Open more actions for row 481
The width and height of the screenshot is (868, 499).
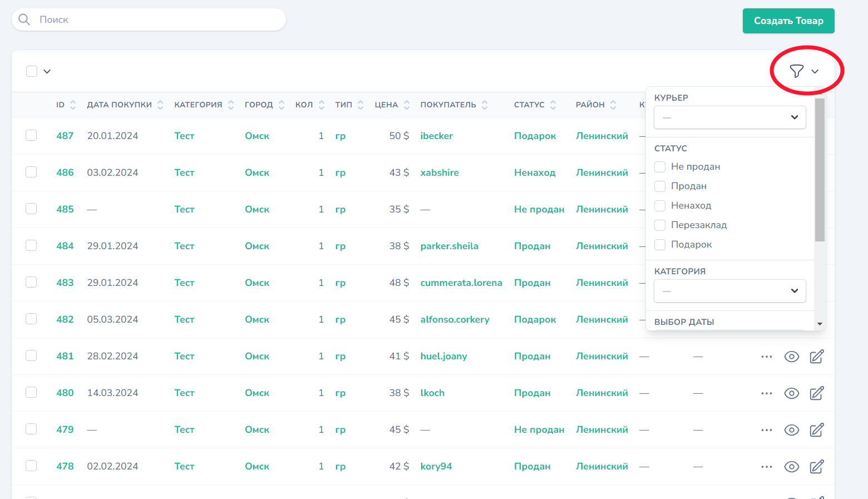tap(767, 357)
